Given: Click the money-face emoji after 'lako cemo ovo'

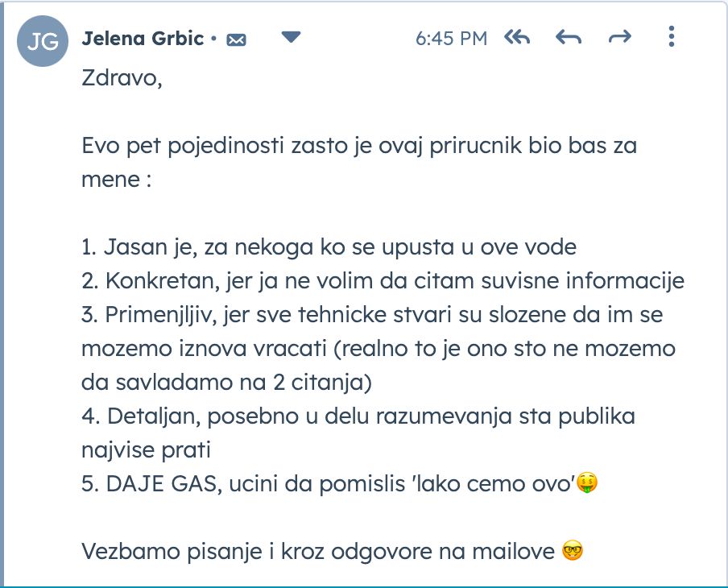Looking at the screenshot, I should 589,484.
